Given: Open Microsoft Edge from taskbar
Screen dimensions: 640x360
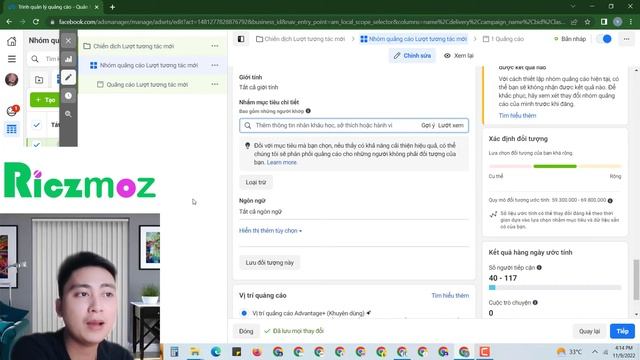Looking at the screenshot, I should (x=216, y=351).
